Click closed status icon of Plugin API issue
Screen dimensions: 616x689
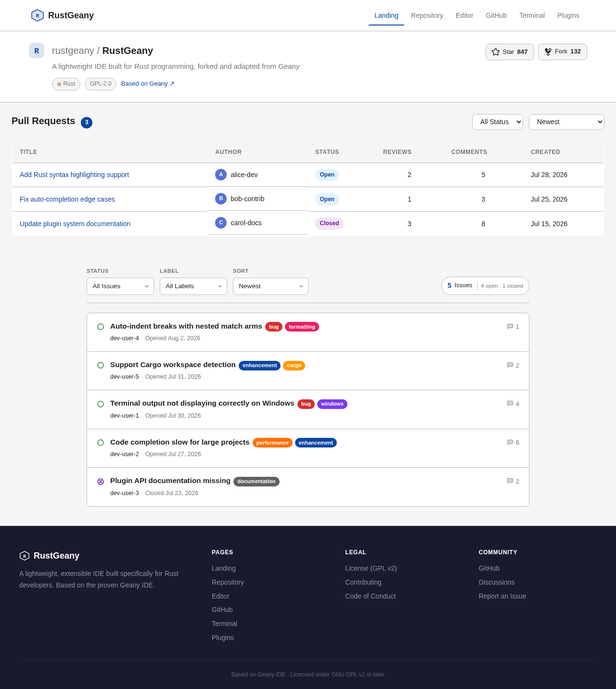(x=101, y=482)
